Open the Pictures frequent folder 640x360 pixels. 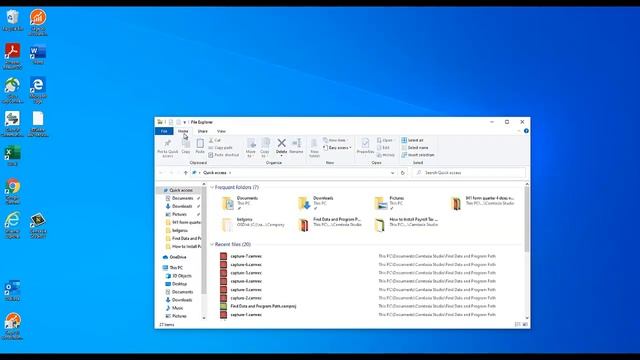390,202
